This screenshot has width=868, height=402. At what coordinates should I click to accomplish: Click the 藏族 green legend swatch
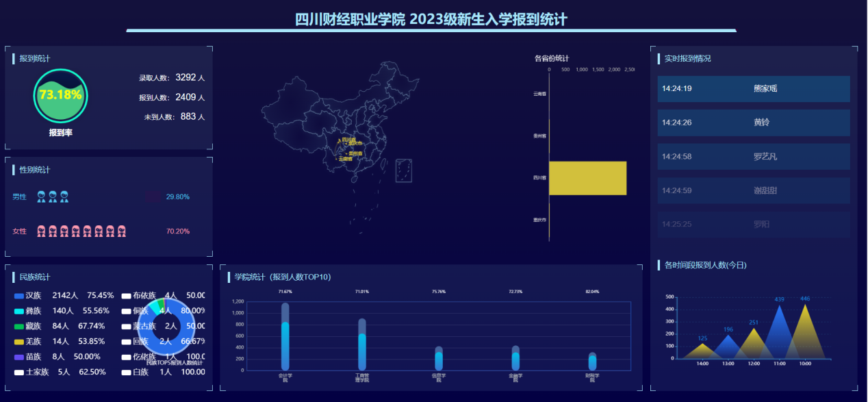19,327
